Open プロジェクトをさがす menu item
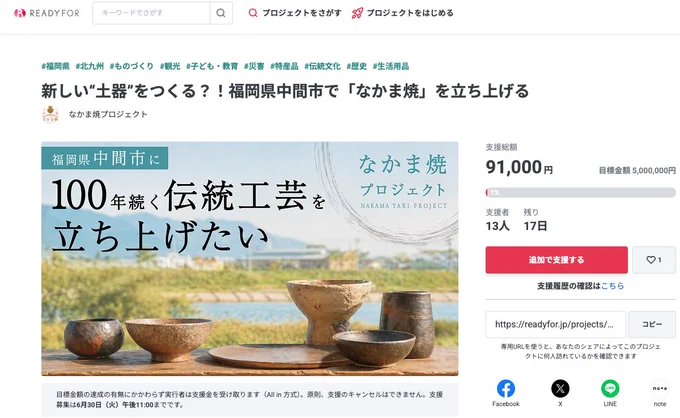Screen dimensions: 680x418 tap(295, 13)
